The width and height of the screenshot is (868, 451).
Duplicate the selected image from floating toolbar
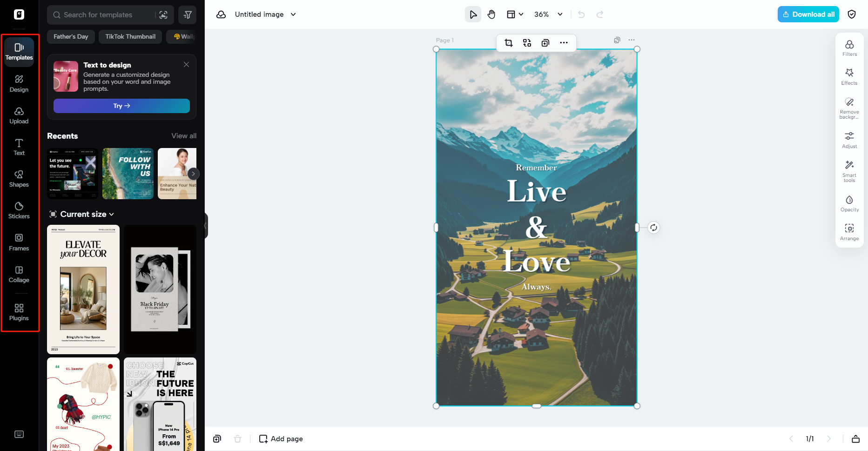(x=545, y=43)
